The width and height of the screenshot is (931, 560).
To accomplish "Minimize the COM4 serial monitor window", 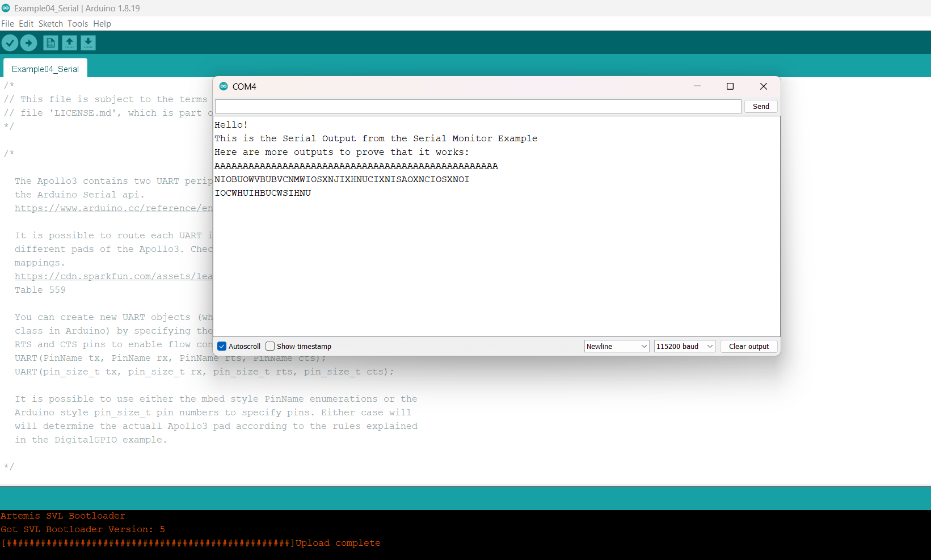I will 697,86.
